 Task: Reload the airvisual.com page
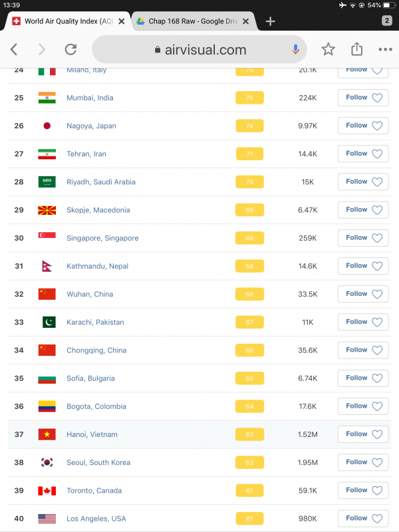[x=70, y=49]
